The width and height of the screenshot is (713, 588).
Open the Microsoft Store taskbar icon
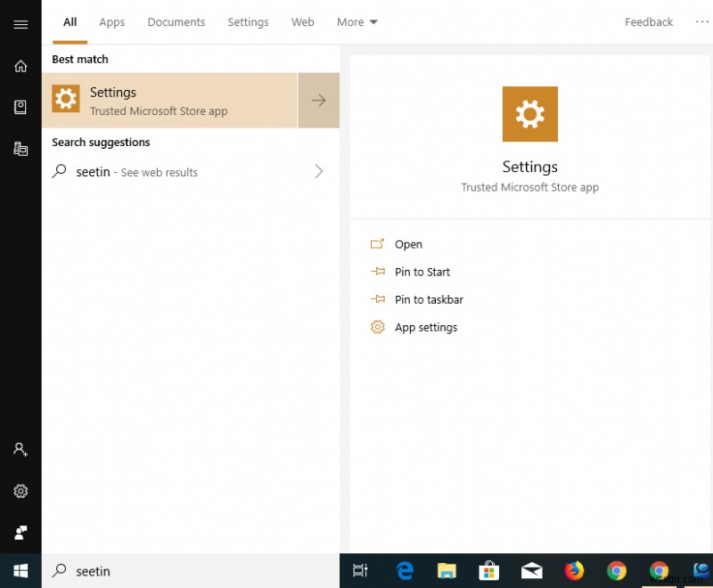coord(489,571)
